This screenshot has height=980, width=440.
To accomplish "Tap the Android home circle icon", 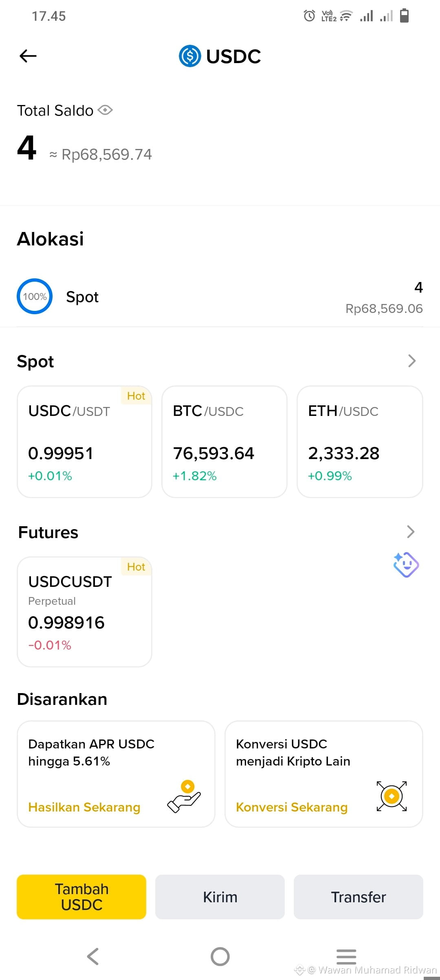I will (x=220, y=956).
